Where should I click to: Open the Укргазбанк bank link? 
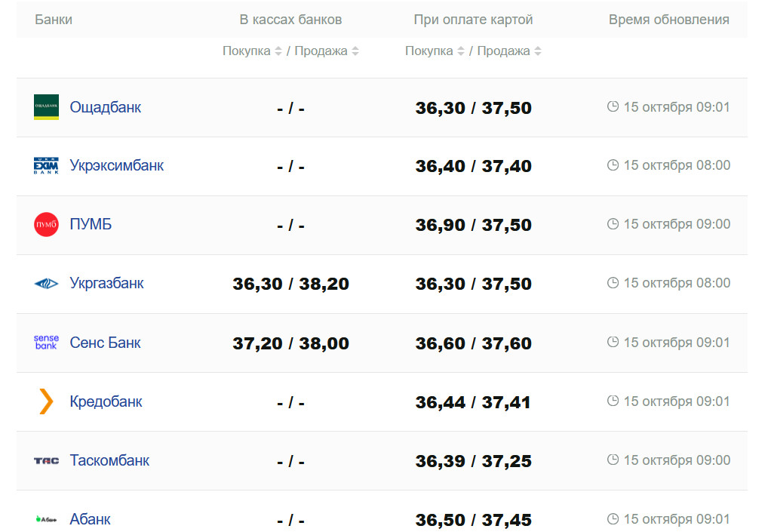pos(106,284)
